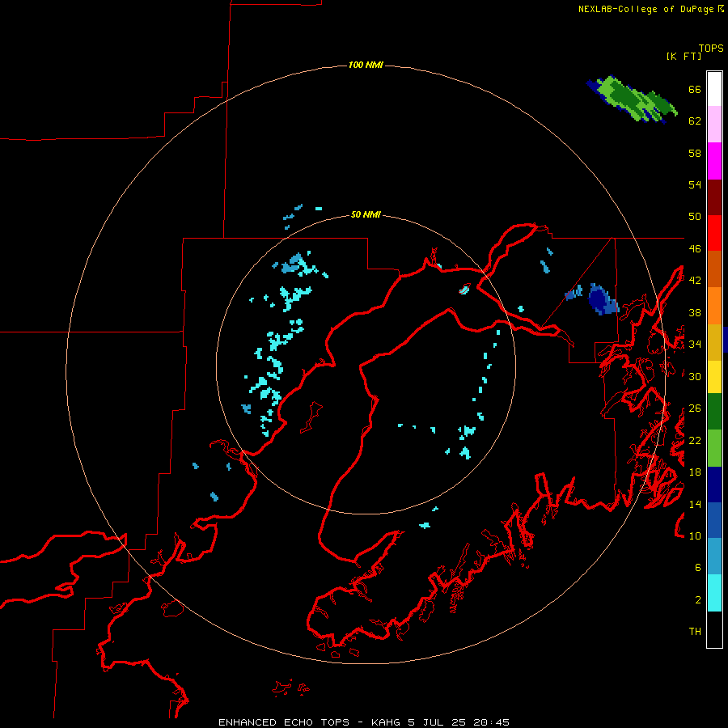Select the dark red legend swatch
This screenshot has height=728, width=728.
pos(714,197)
